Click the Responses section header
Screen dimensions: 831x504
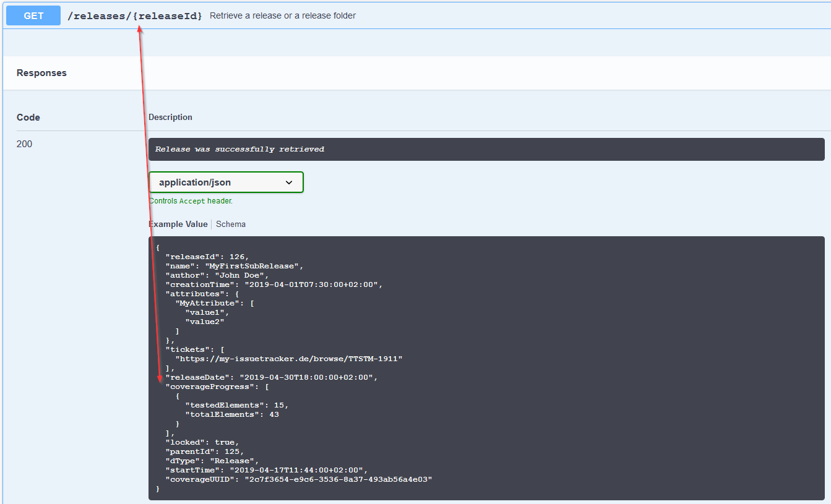pyautogui.click(x=41, y=73)
